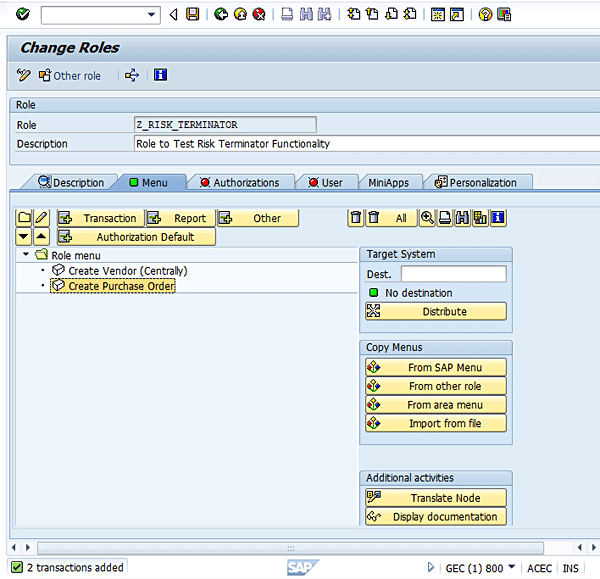Open the User tab
The image size is (600, 579).
click(x=326, y=183)
